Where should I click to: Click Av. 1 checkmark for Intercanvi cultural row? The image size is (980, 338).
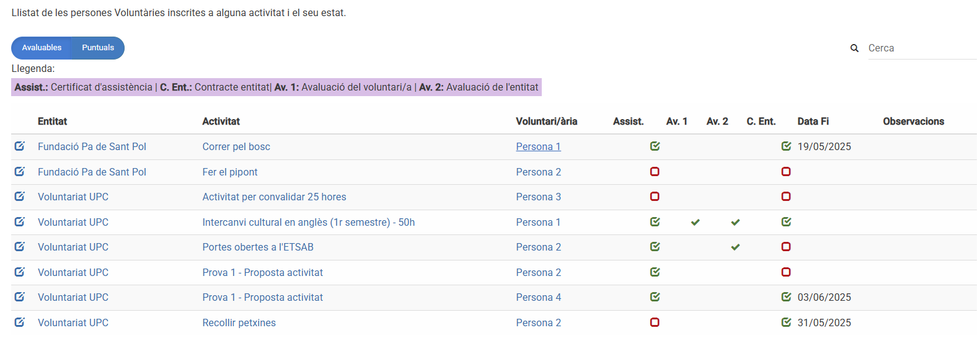point(695,222)
